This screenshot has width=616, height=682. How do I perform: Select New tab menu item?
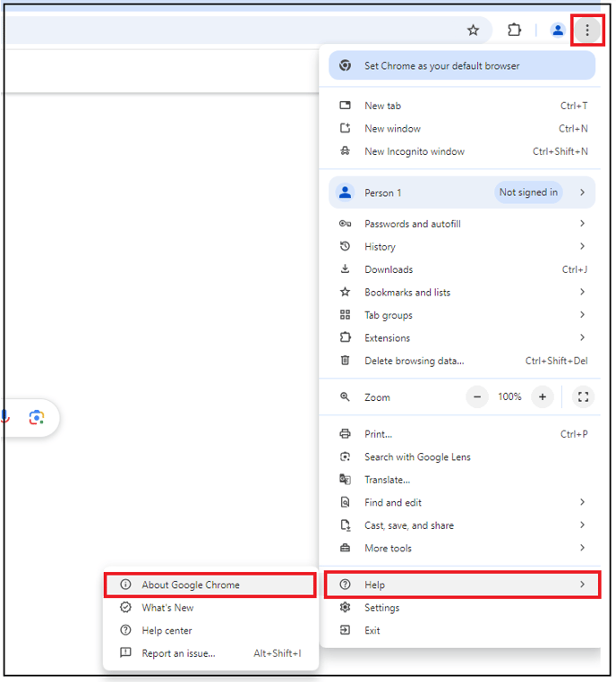462,106
